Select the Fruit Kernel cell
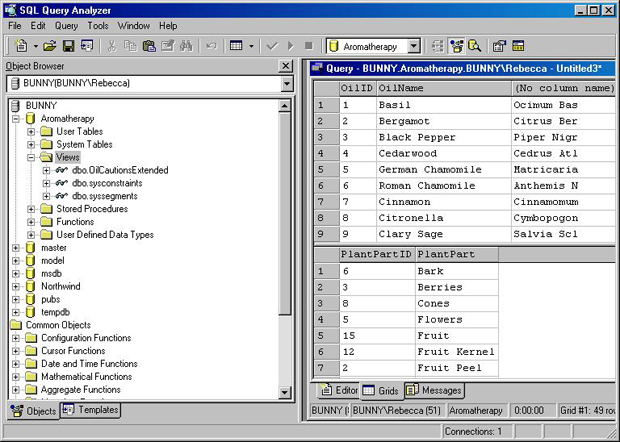Image resolution: width=620 pixels, height=442 pixels. 457,351
